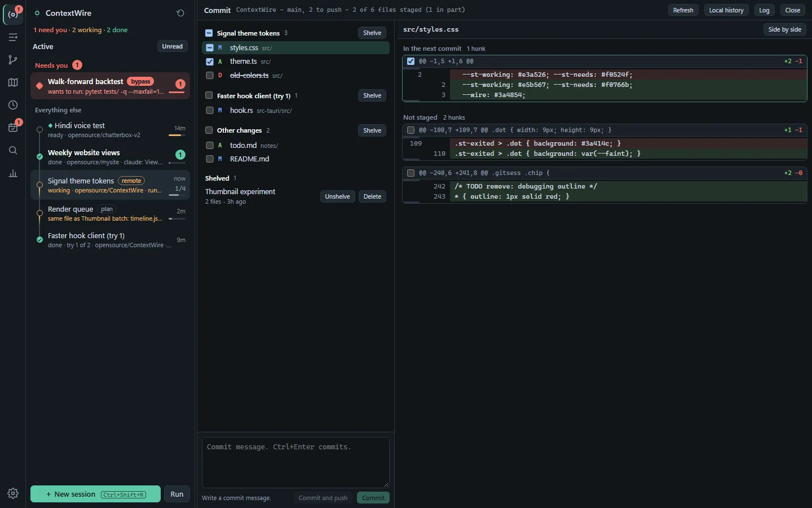Delete the Thumbnail experiment shelf

[372, 196]
